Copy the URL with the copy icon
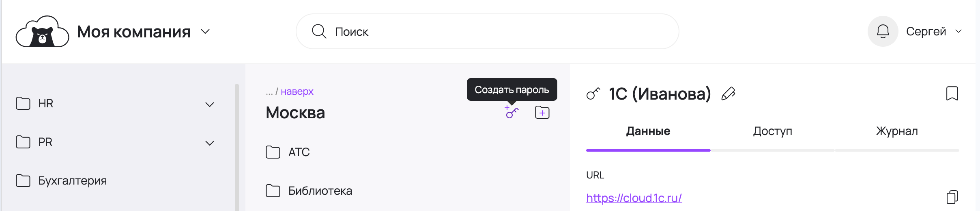This screenshot has width=980, height=211. [x=952, y=197]
